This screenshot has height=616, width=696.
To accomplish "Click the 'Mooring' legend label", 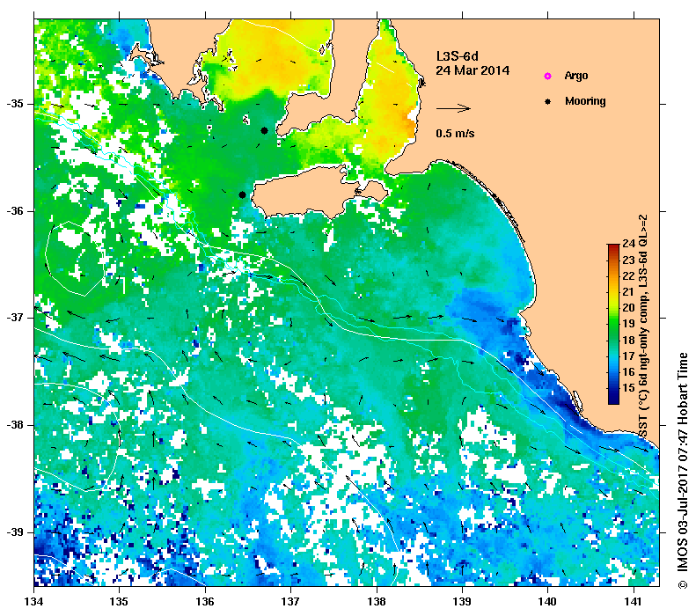I will [x=585, y=101].
